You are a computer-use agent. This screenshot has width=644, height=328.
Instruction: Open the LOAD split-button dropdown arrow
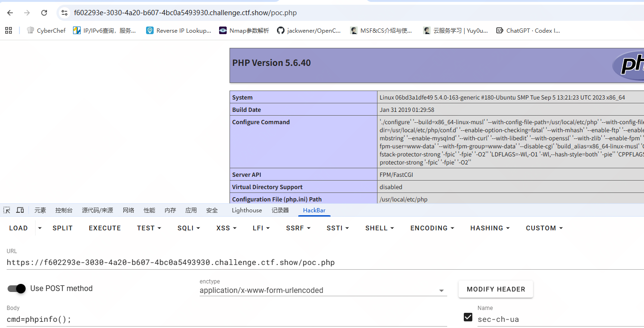40,228
